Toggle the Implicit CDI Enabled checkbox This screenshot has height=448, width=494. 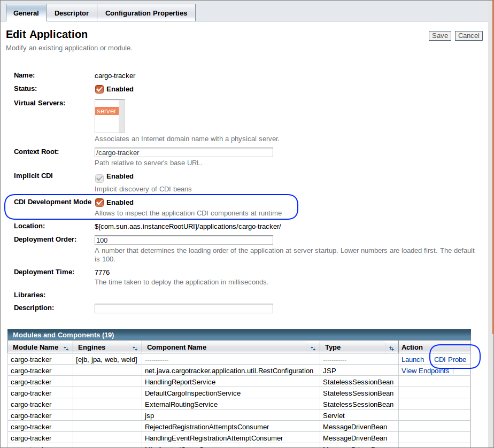(99, 179)
